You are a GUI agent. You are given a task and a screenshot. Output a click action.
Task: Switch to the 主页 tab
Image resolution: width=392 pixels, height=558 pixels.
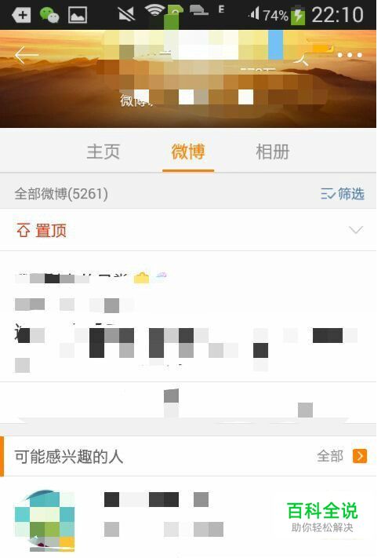coord(103,151)
